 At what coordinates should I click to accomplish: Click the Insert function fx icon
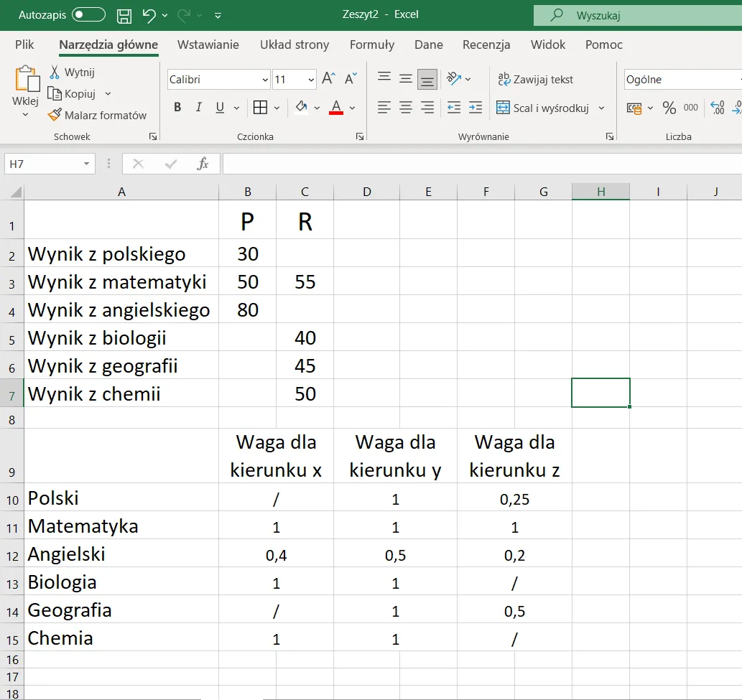click(x=203, y=164)
